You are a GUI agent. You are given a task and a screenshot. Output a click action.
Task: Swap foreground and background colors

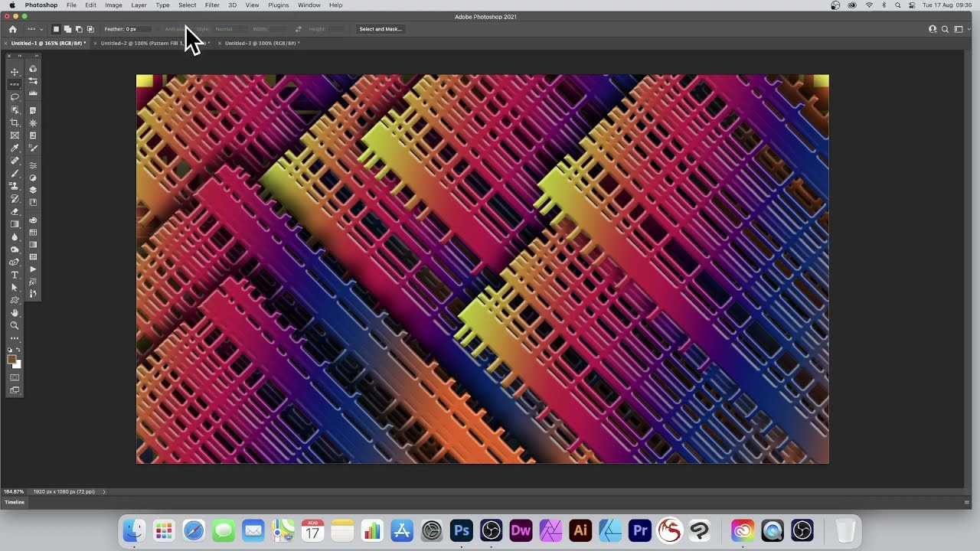coord(18,350)
